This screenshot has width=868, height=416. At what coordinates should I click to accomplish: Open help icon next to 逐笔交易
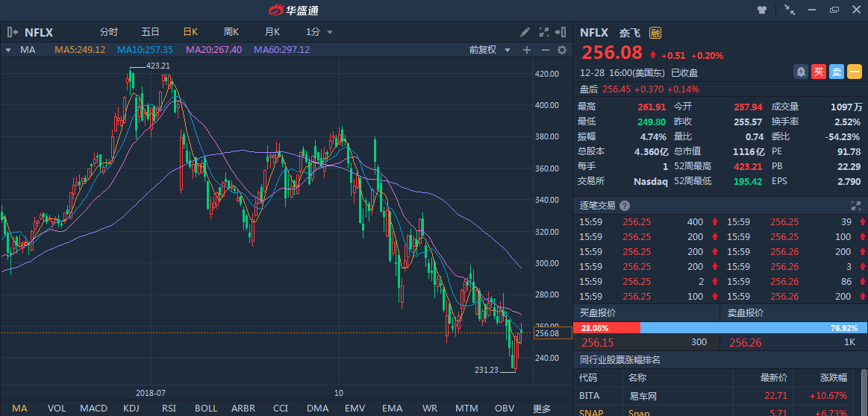(625, 206)
